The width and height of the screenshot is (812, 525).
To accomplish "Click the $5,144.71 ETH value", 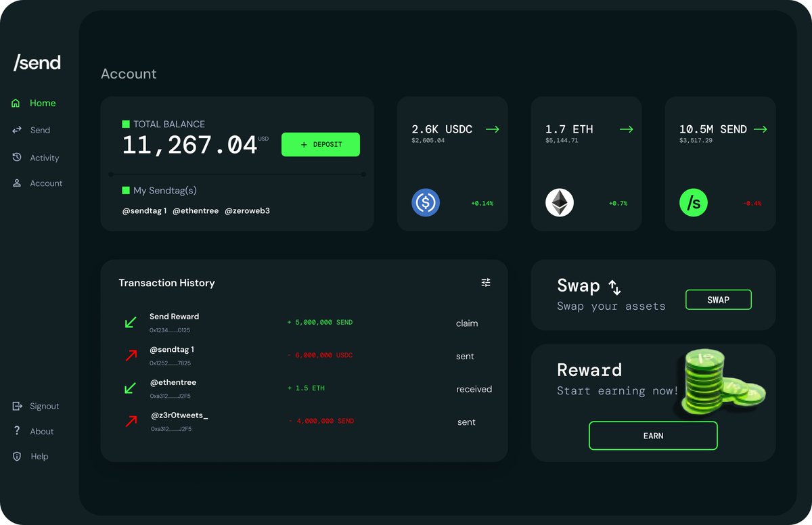I will [x=562, y=141].
